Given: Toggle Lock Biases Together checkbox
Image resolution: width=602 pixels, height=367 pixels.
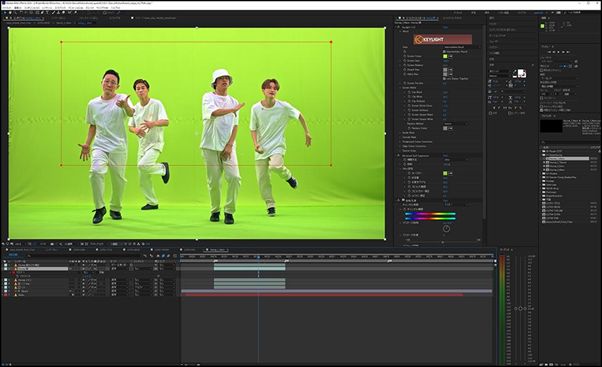Looking at the screenshot, I should point(445,79).
